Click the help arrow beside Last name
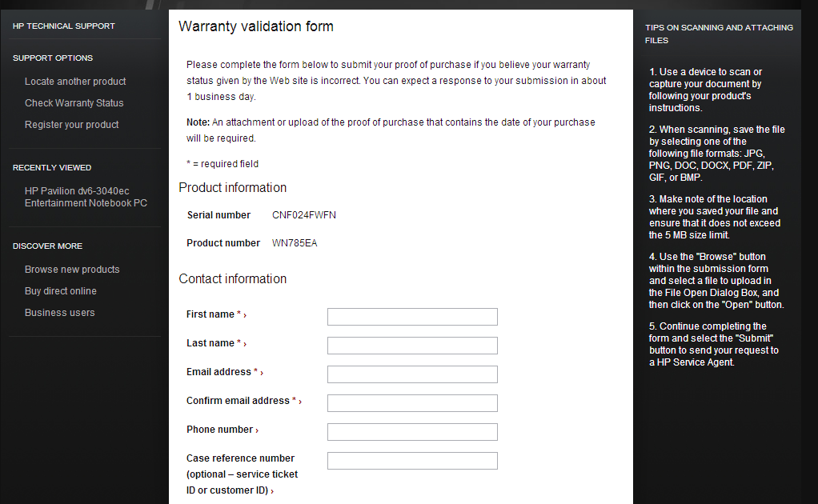818x504 pixels. (x=245, y=344)
